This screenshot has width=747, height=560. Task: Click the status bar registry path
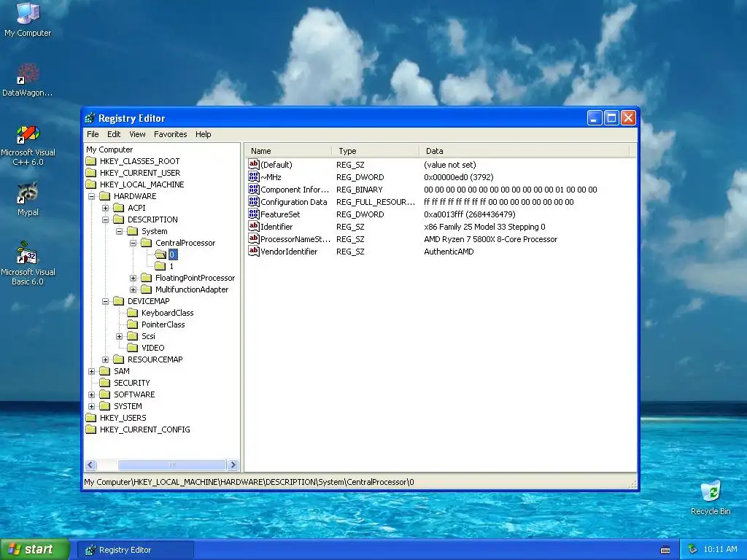tap(249, 482)
